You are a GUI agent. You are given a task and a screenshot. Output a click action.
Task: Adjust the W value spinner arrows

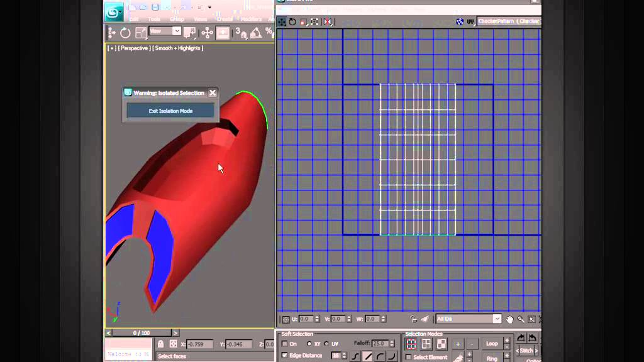pyautogui.click(x=383, y=319)
